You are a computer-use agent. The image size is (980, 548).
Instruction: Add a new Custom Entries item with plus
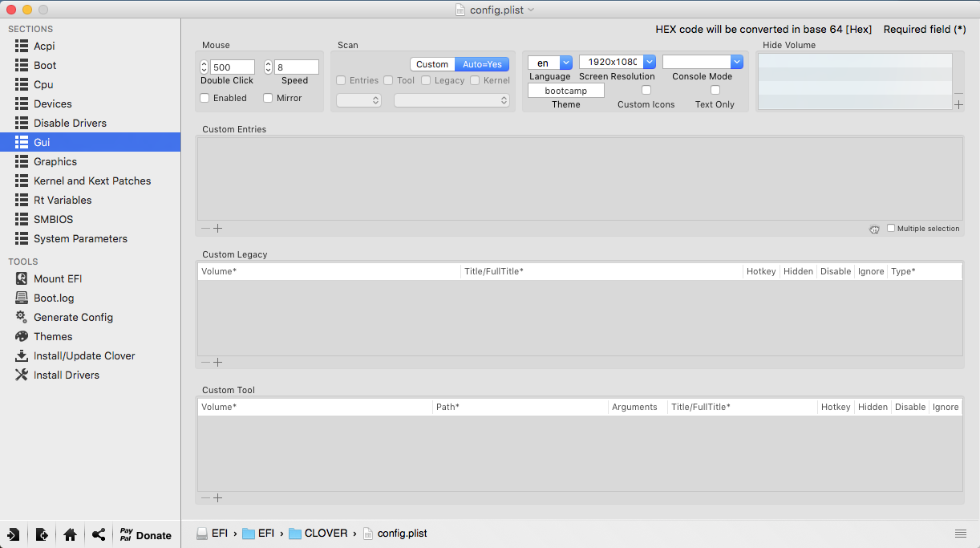pyautogui.click(x=217, y=229)
